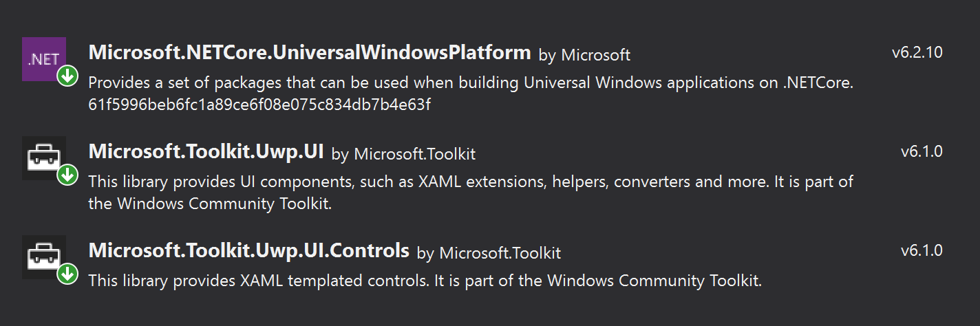Image resolution: width=980 pixels, height=326 pixels.
Task: Click the toolbox icon for Microsoft.Toolkit.Uwp.UI
Action: (44, 158)
